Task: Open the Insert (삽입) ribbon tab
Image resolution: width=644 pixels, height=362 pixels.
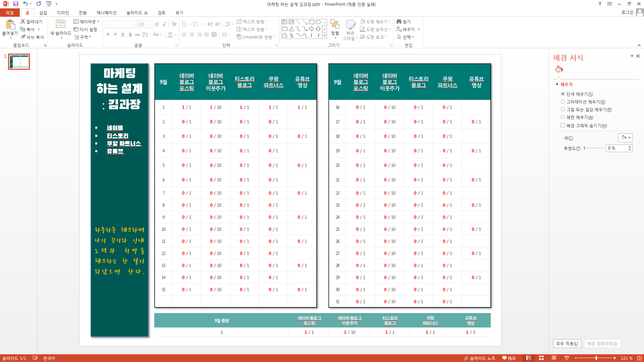Action: click(x=43, y=13)
